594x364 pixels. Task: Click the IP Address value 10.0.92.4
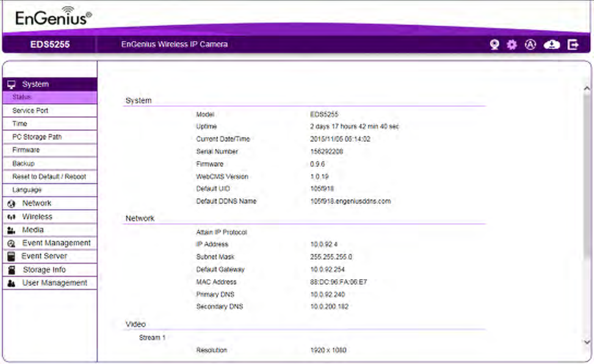324,244
